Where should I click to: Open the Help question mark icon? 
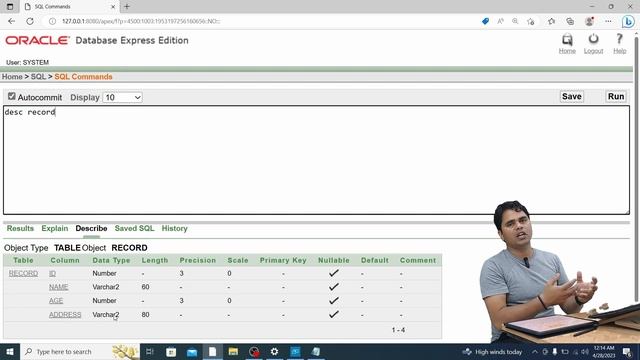click(619, 39)
